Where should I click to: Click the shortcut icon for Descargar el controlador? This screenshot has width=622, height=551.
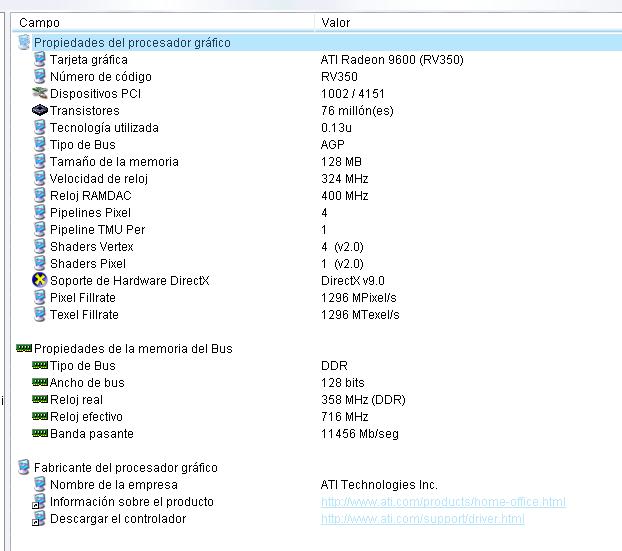coord(39,518)
